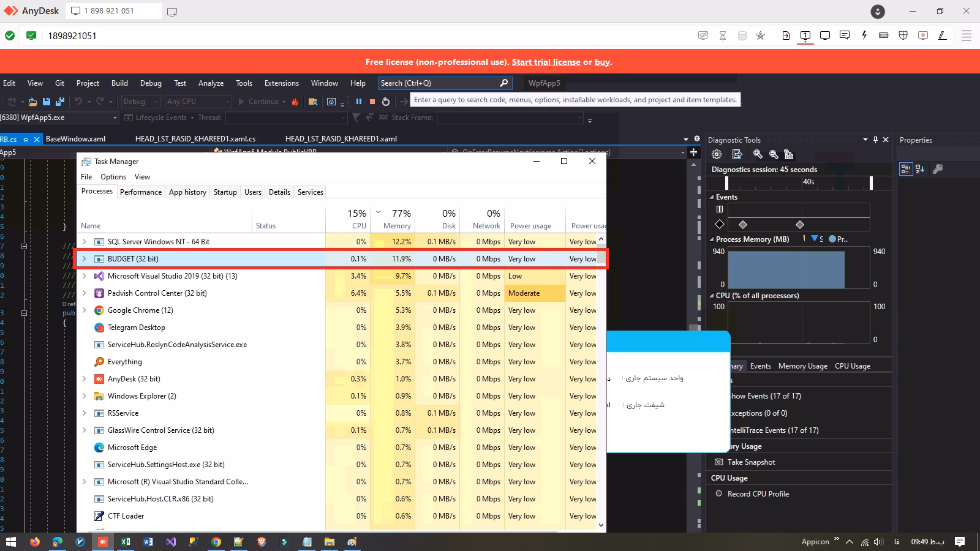Open Any CPU platform dropdown

point(198,102)
